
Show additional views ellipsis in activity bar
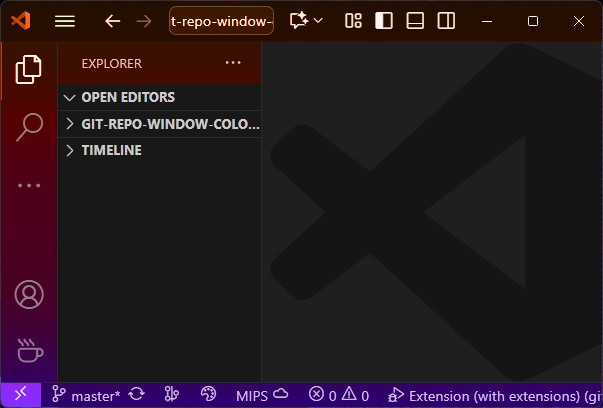pyautogui.click(x=29, y=185)
